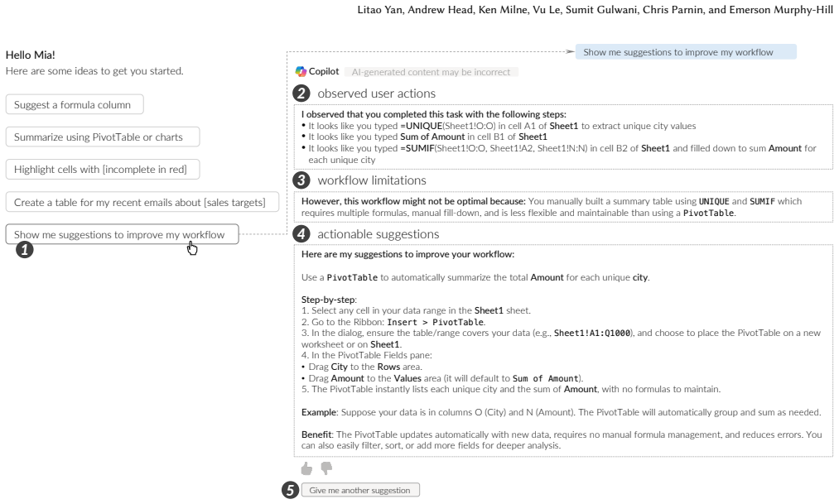Screen dimensions: 839x504
Task: Click the 'Hello Mia!' greeting text
Action: (31, 55)
